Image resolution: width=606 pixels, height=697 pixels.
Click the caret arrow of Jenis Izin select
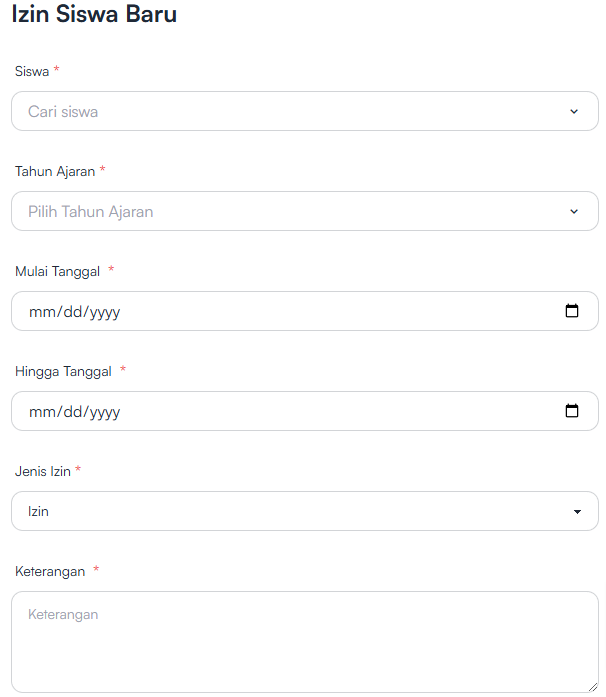tap(577, 512)
